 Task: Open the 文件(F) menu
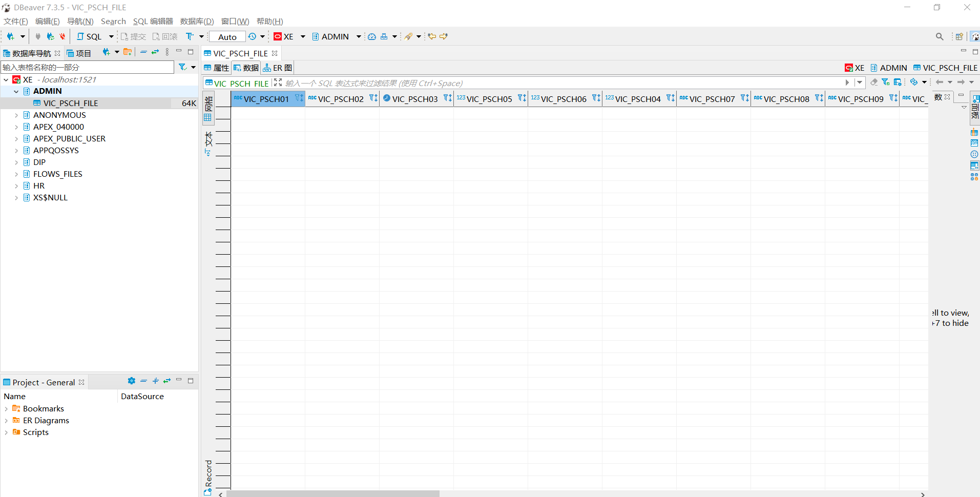[x=16, y=21]
